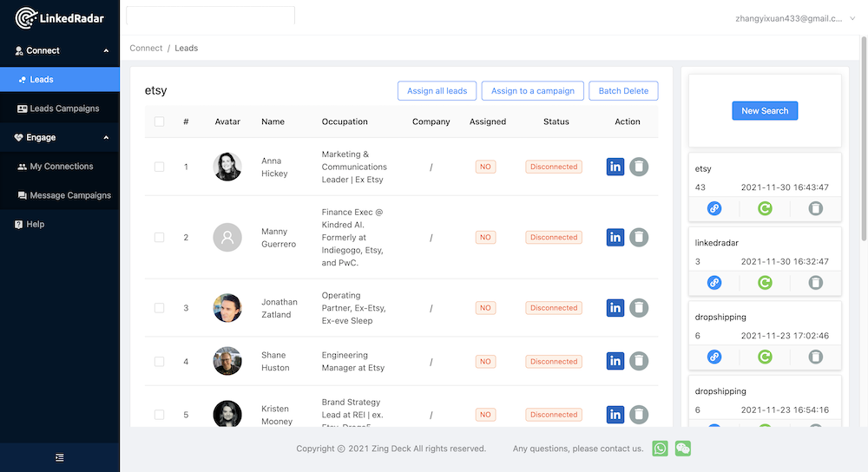
Task: Open Kristen Mooney's LinkedIn profile icon
Action: tap(615, 415)
